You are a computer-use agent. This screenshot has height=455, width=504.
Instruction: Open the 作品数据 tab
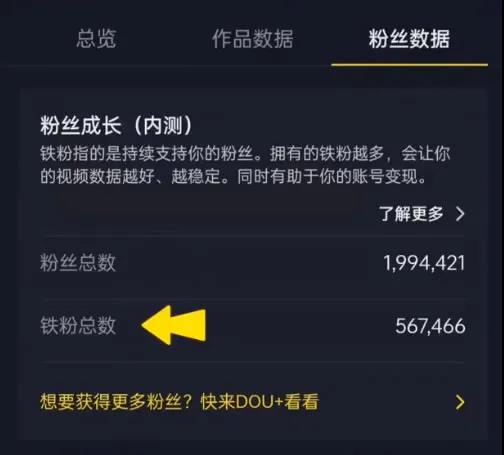click(252, 38)
